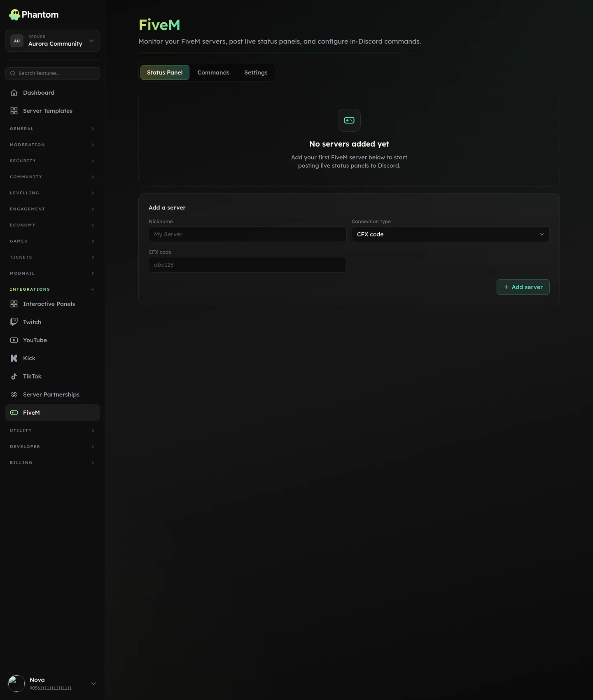Click the search magnifier icon
The height and width of the screenshot is (700, 593).
13,73
